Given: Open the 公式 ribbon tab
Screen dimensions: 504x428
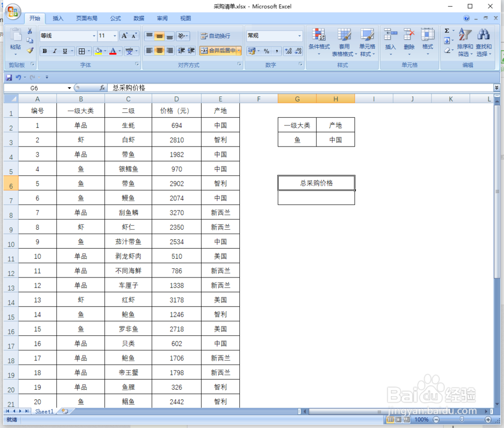Looking at the screenshot, I should [115, 18].
